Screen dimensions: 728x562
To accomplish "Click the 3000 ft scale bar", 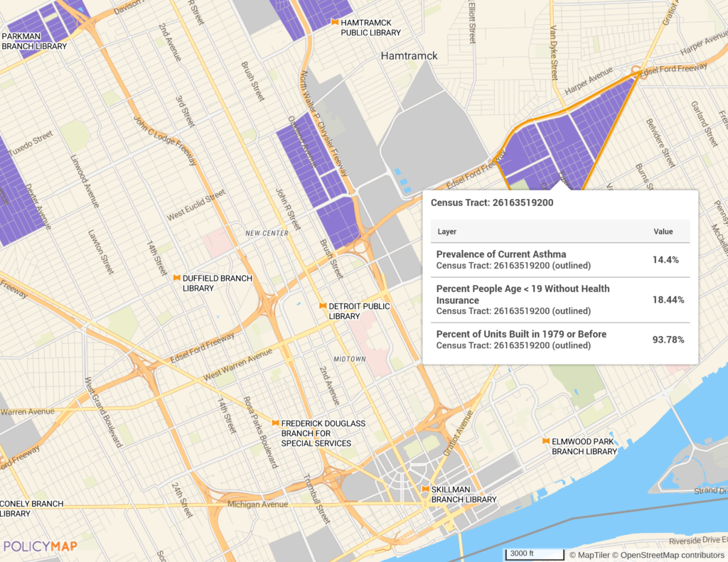I will 534,554.
